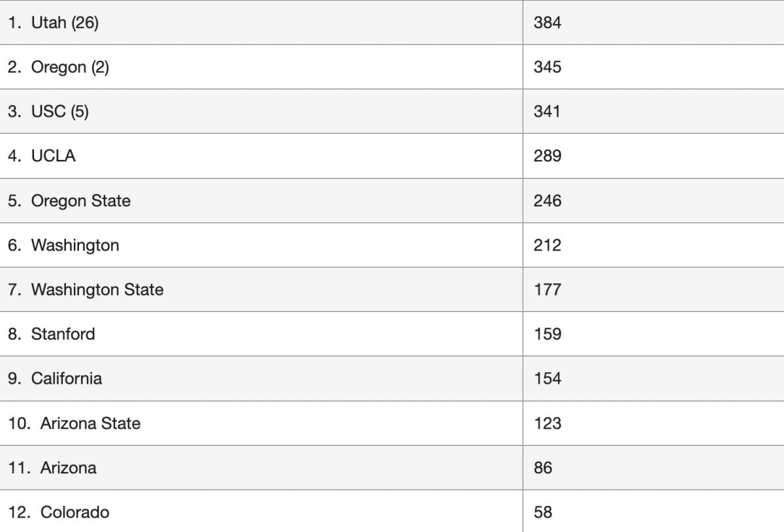Click the "Washington State" team cell
Viewport: 784px width, 532px height.
(97, 289)
